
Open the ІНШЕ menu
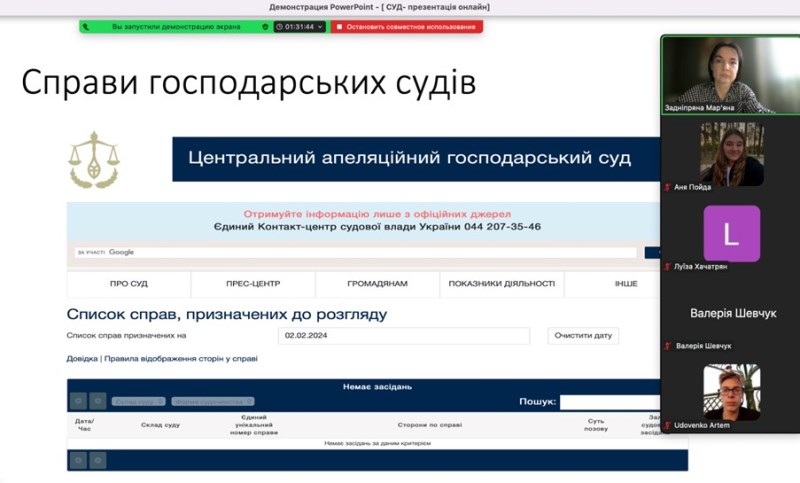[626, 284]
